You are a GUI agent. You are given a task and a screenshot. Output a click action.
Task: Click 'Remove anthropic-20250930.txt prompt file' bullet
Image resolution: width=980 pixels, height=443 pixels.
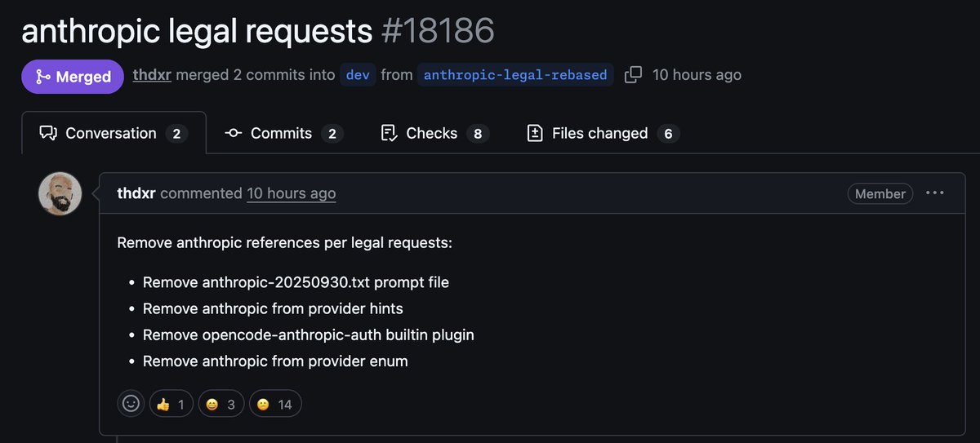pos(296,282)
